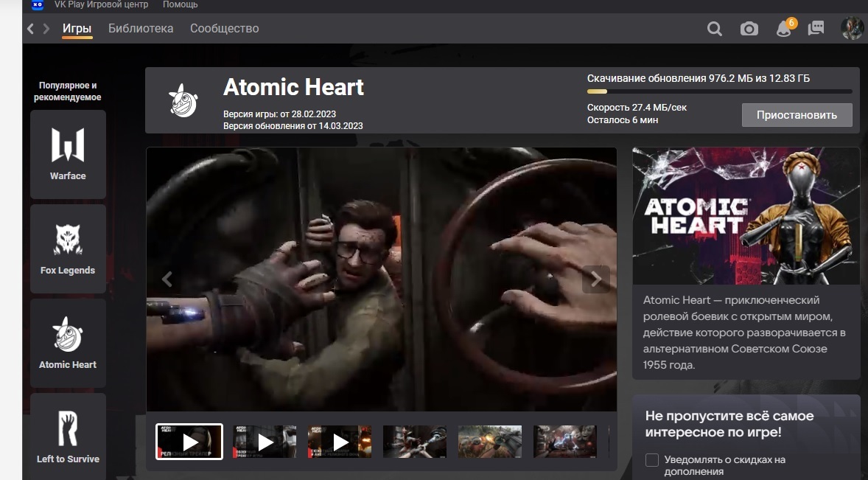Click 'Осталось 6 мин' text

(x=623, y=120)
